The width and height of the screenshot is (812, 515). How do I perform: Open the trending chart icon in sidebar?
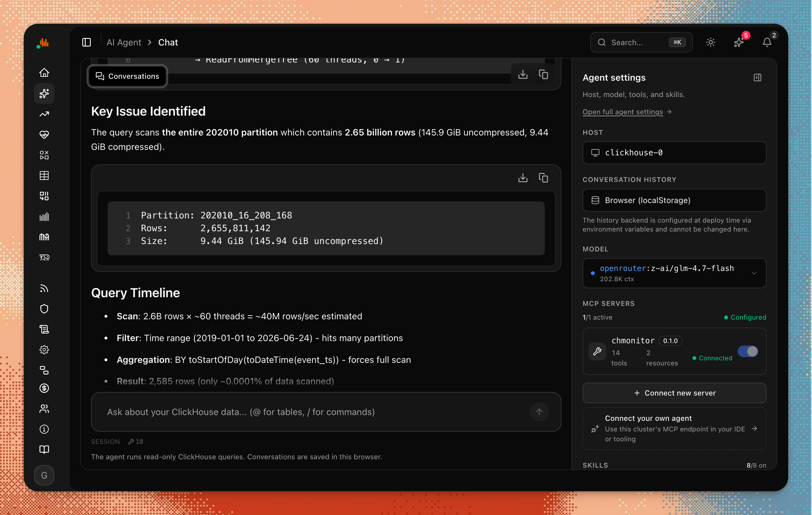[x=44, y=114]
